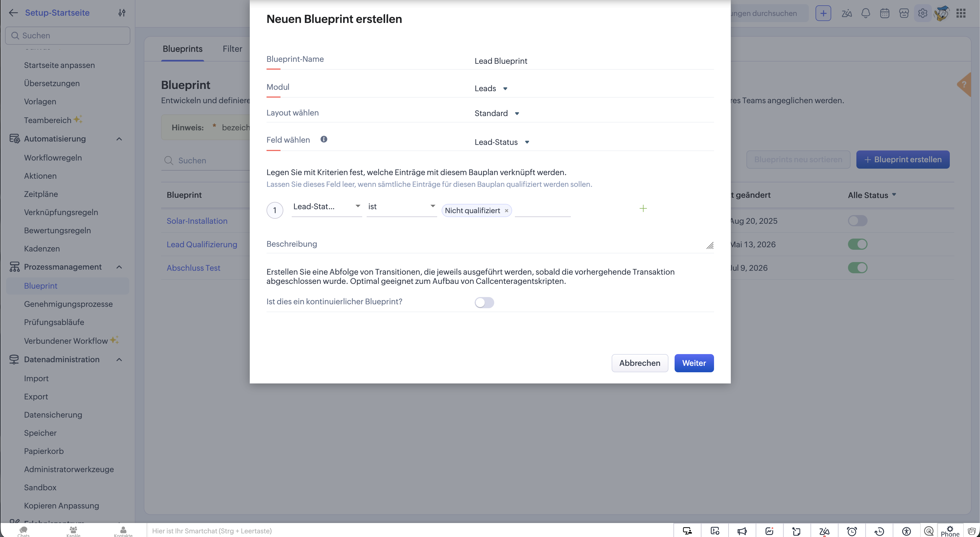This screenshot has height=537, width=980.
Task: Open the accessibility icon in bottom bar
Action: (x=906, y=531)
